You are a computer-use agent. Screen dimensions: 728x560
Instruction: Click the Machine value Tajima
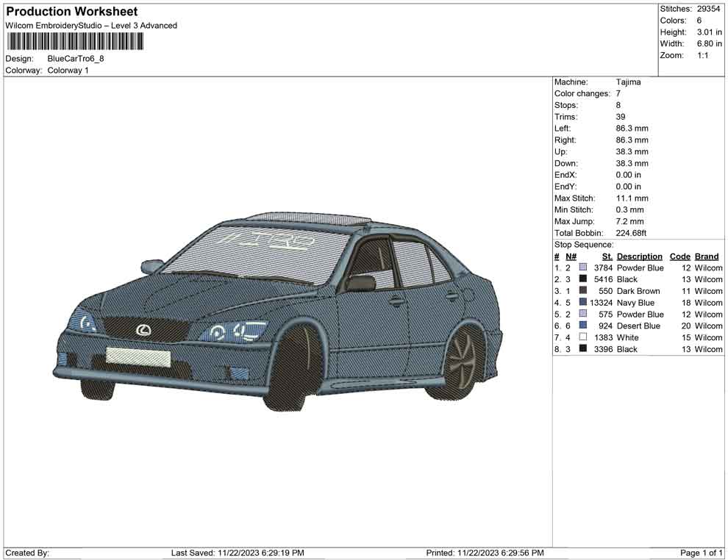pos(628,82)
